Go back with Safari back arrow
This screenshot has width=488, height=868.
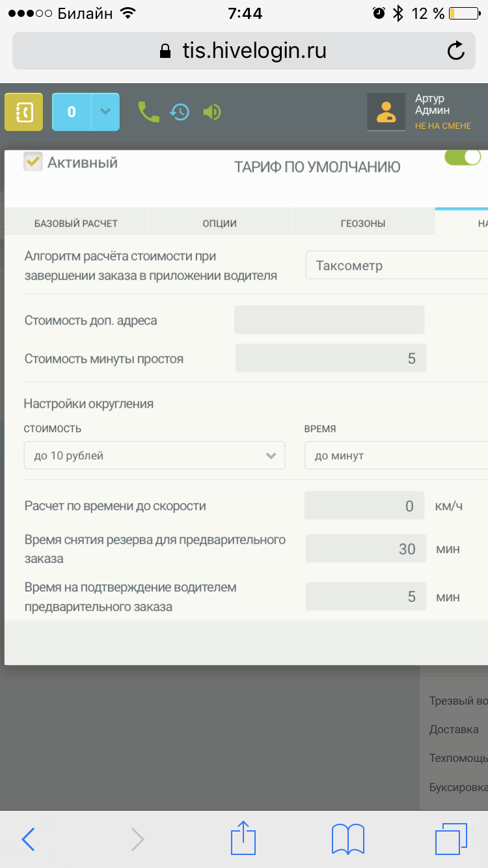[x=29, y=839]
